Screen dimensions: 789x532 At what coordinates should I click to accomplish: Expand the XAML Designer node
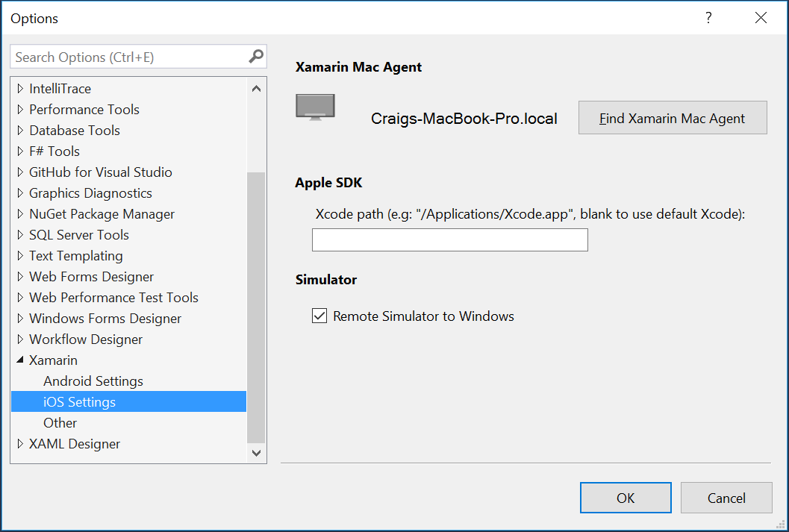[20, 443]
